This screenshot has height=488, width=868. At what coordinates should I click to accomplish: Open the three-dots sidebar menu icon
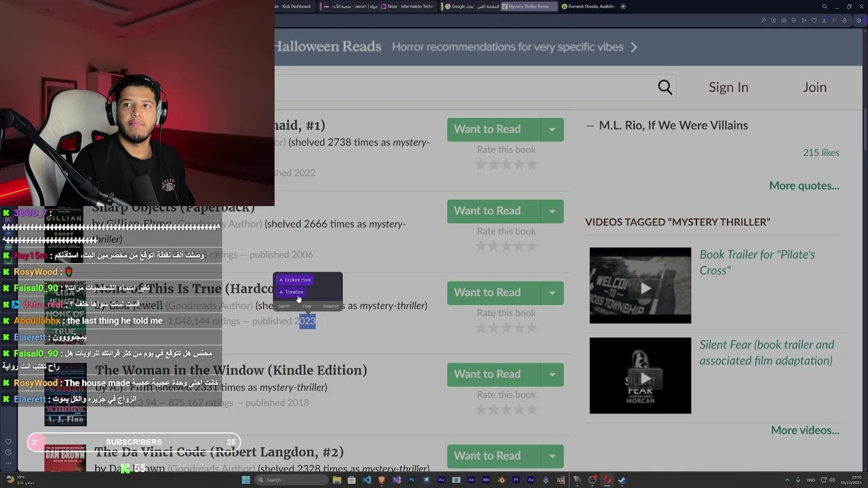[8, 463]
